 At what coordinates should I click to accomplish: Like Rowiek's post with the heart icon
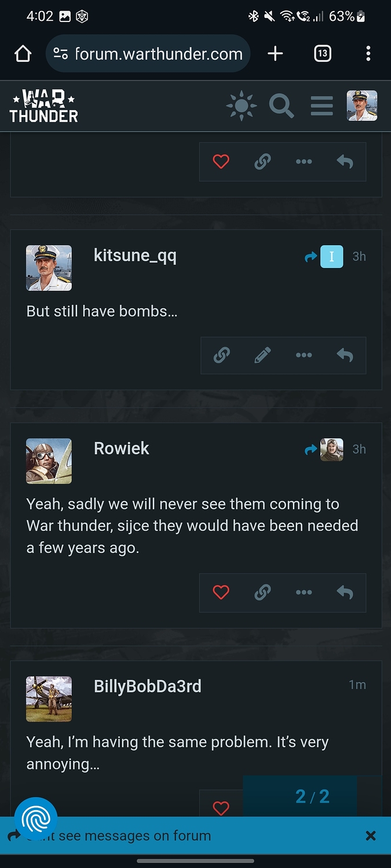click(x=221, y=592)
